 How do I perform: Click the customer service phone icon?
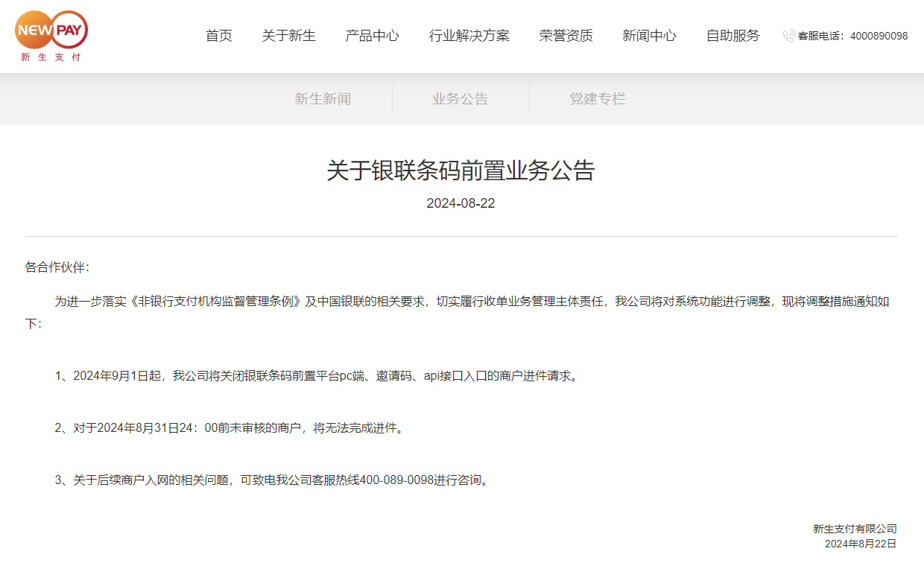click(x=789, y=36)
